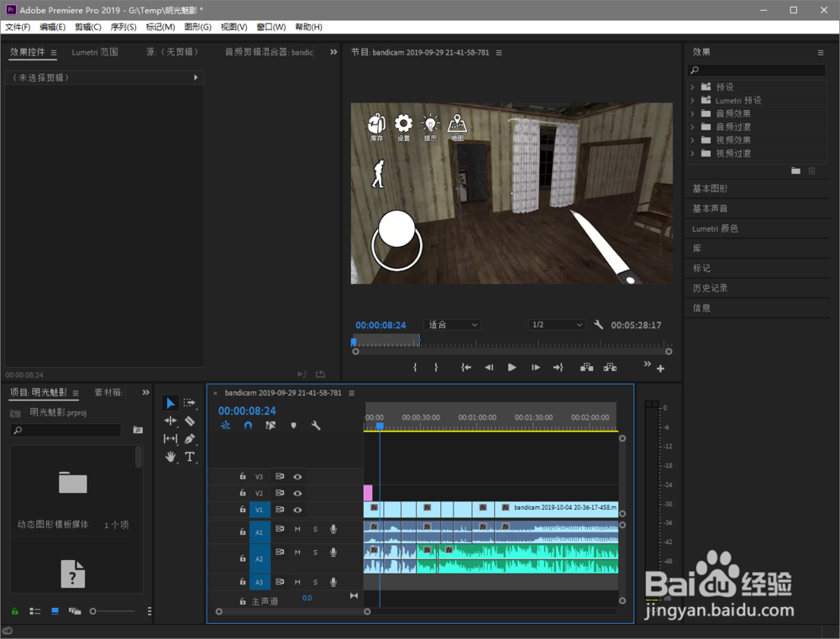Select the Track Select Forward tool
This screenshot has width=840, height=639.
coord(189,403)
